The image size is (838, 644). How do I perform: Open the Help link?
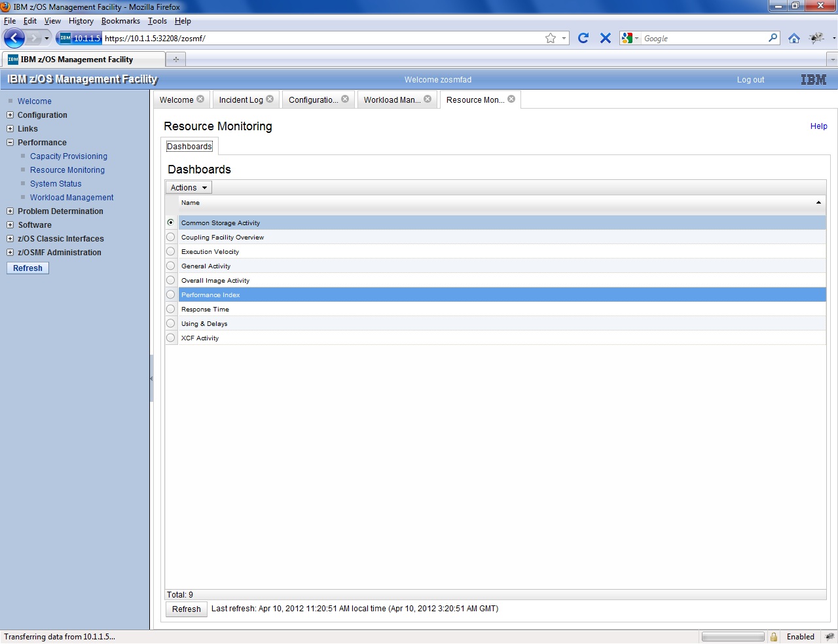(x=818, y=126)
